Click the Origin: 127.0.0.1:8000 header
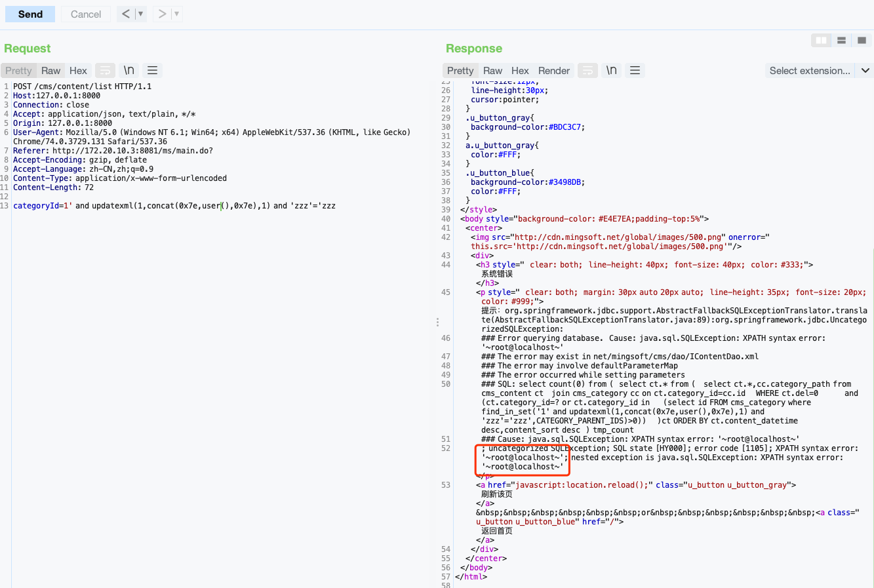This screenshot has width=874, height=588. (x=62, y=123)
